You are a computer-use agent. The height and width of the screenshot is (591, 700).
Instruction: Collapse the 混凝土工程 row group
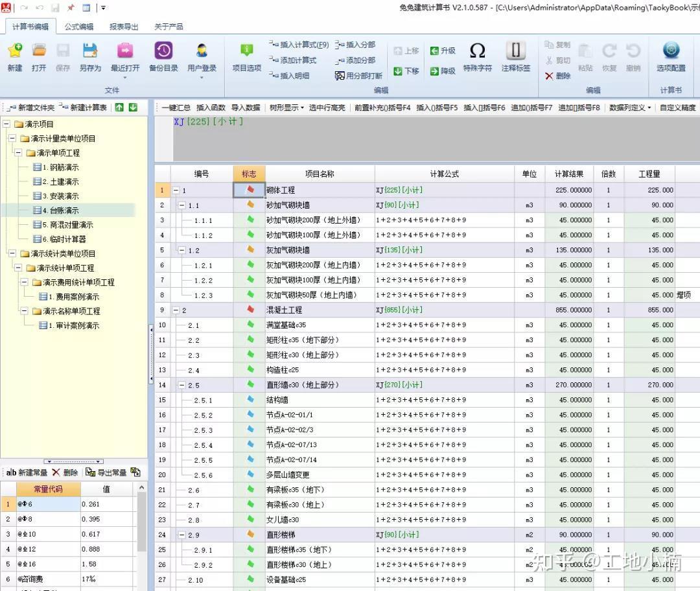pos(176,310)
